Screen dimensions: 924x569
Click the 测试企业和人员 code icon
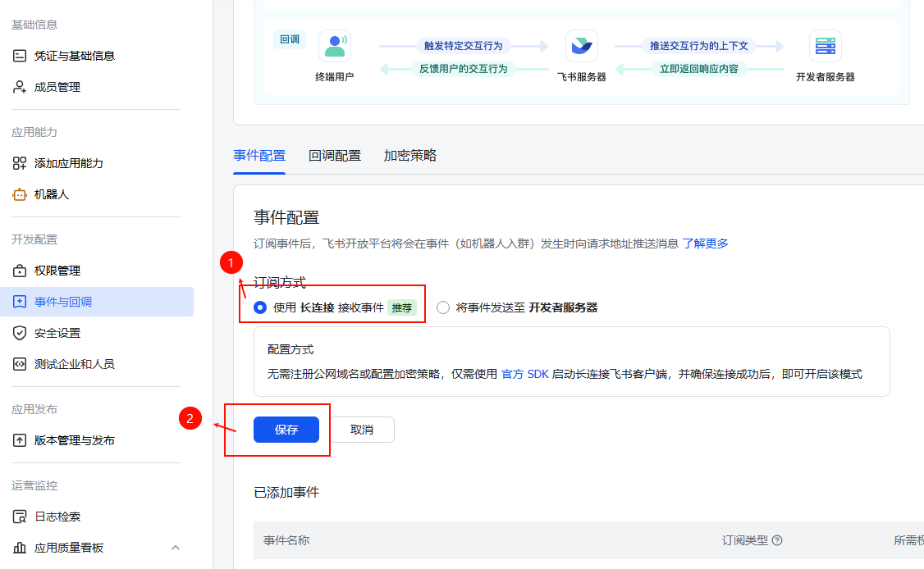coord(20,364)
